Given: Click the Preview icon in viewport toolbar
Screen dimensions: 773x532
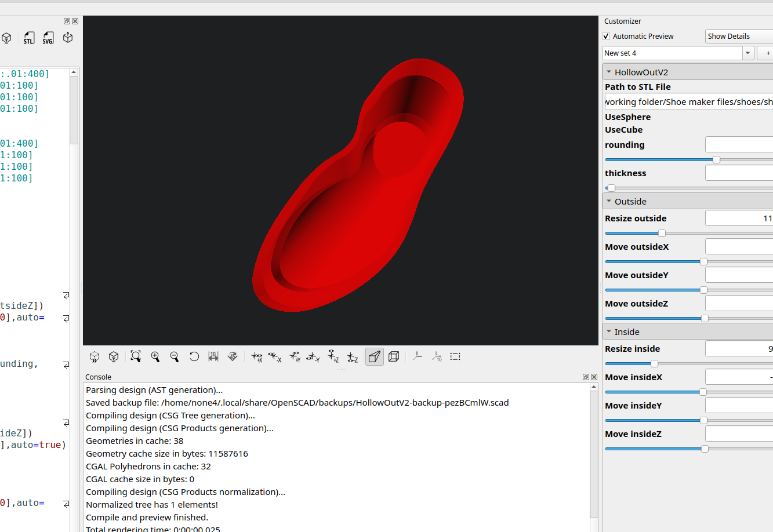Looking at the screenshot, I should [95, 356].
